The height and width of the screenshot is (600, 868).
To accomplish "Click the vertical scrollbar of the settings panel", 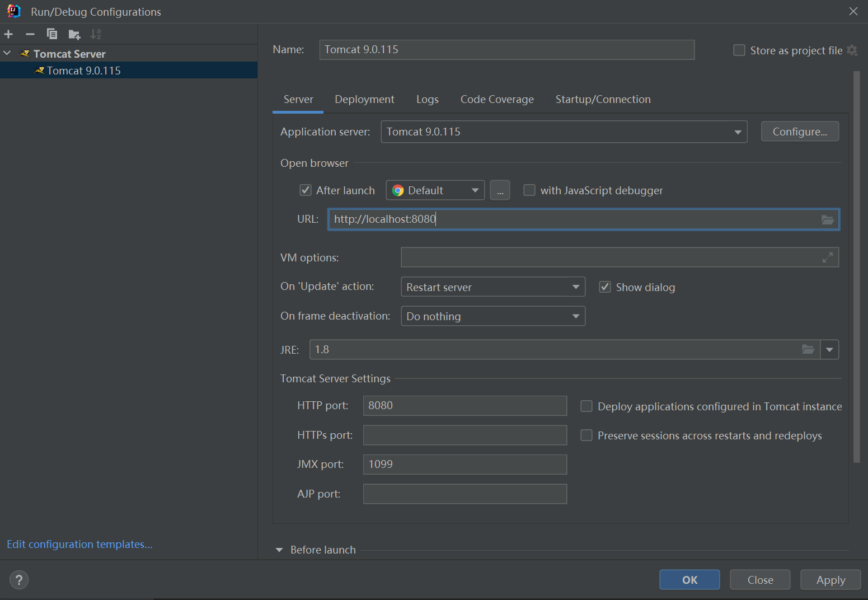I will (x=856, y=267).
